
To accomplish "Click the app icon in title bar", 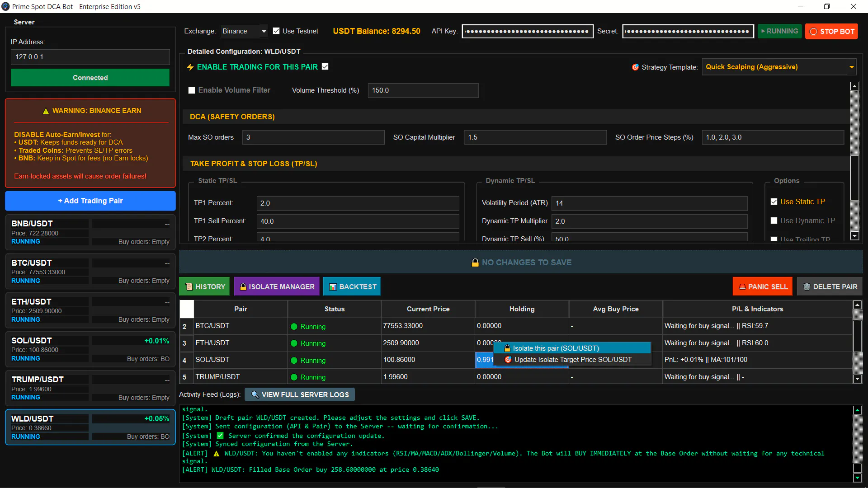I will (5, 6).
